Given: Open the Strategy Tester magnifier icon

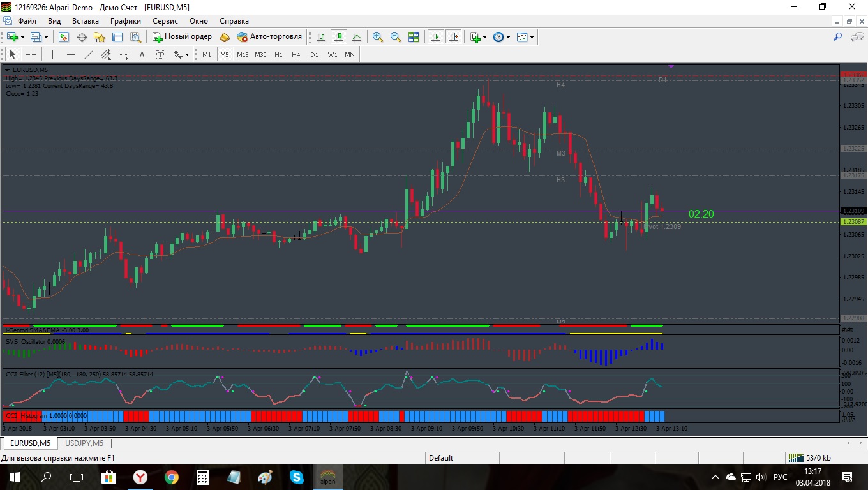Looking at the screenshot, I should pos(135,37).
